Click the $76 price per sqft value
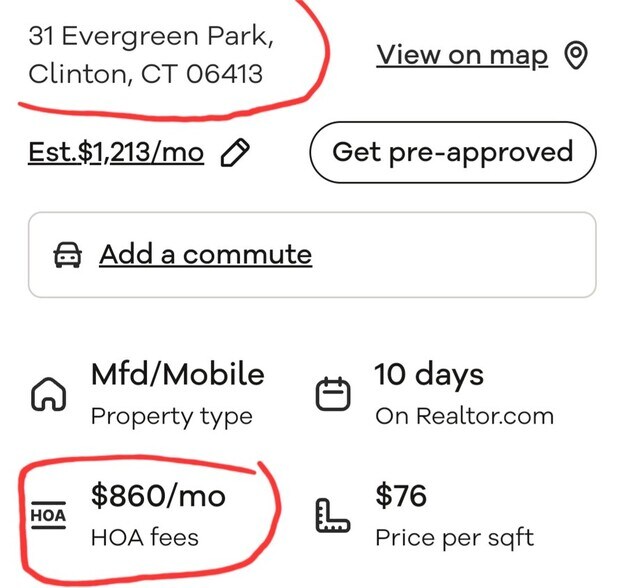Image resolution: width=621 pixels, height=588 pixels. (401, 495)
